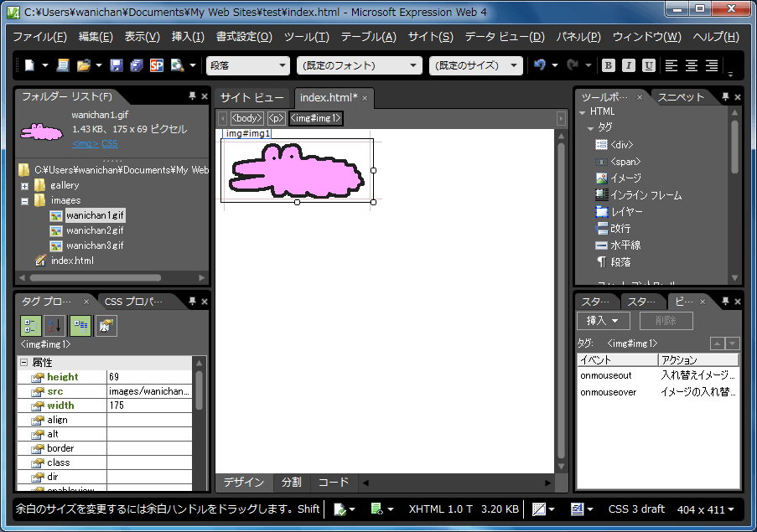This screenshot has width=757, height=532.
Task: Collapse the 属性 category
Action: click(x=23, y=362)
